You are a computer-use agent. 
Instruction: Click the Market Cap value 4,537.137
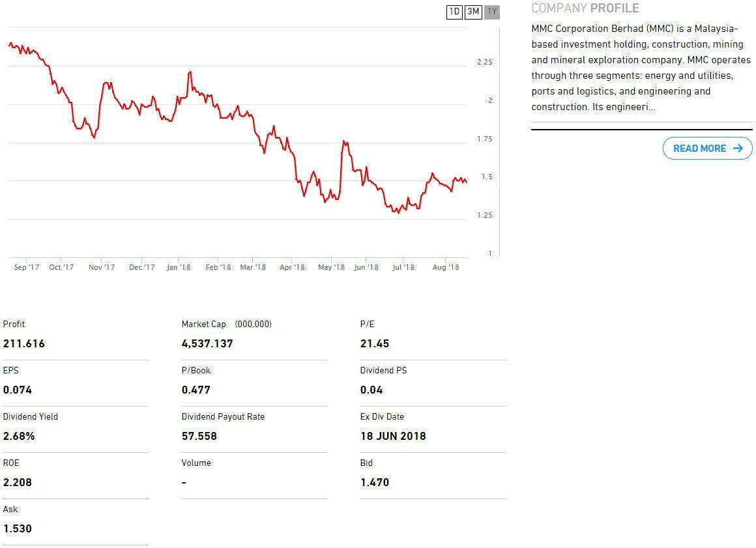point(207,343)
